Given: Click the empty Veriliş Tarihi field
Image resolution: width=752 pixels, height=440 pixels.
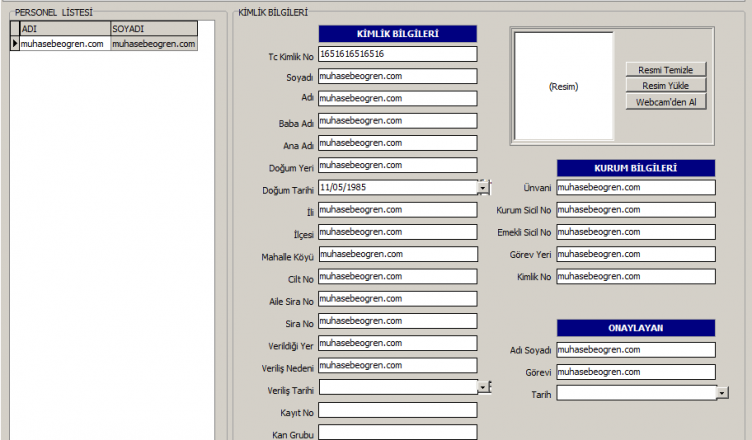Looking at the screenshot, I should click(x=398, y=387).
